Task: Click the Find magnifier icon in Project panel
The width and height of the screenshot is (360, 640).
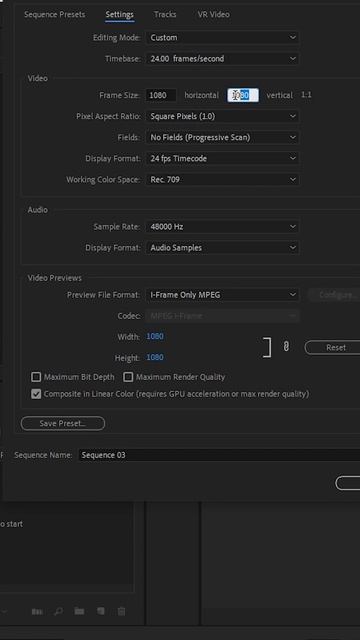Action: (58, 611)
